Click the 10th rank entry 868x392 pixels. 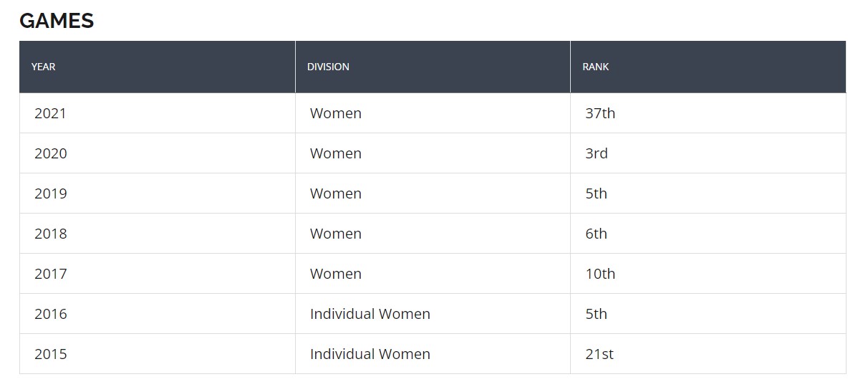(x=600, y=274)
